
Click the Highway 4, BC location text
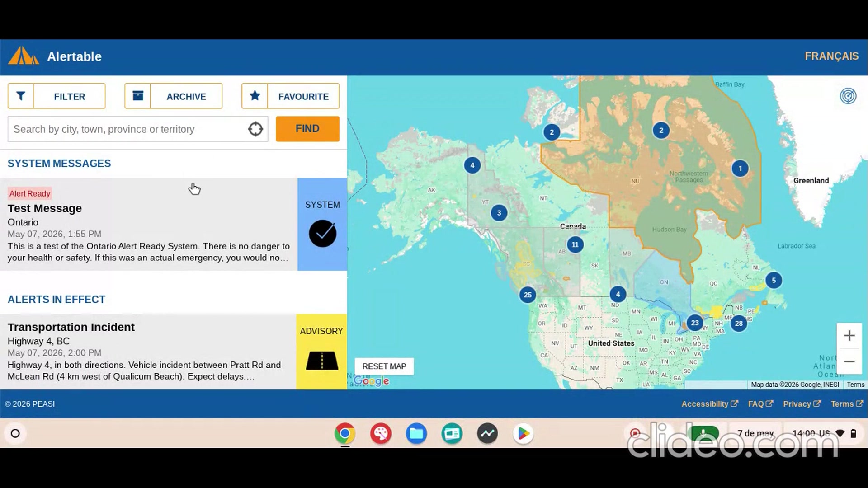38,341
